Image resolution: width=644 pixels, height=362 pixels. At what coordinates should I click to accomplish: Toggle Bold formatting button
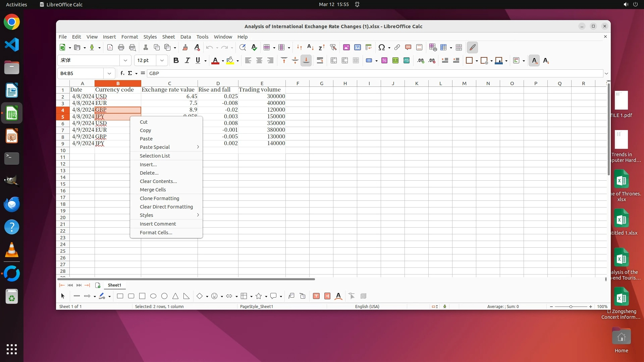click(176, 60)
